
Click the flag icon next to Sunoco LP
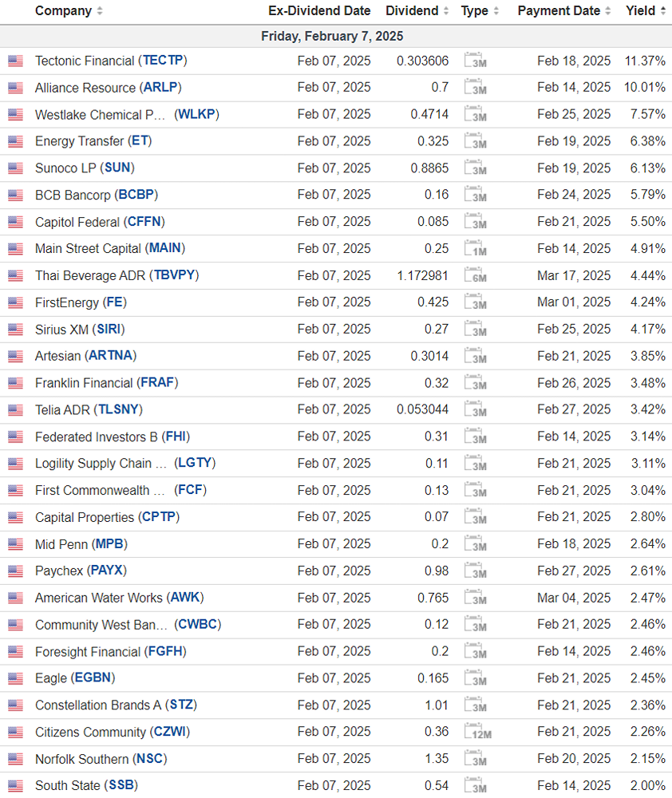(15, 168)
